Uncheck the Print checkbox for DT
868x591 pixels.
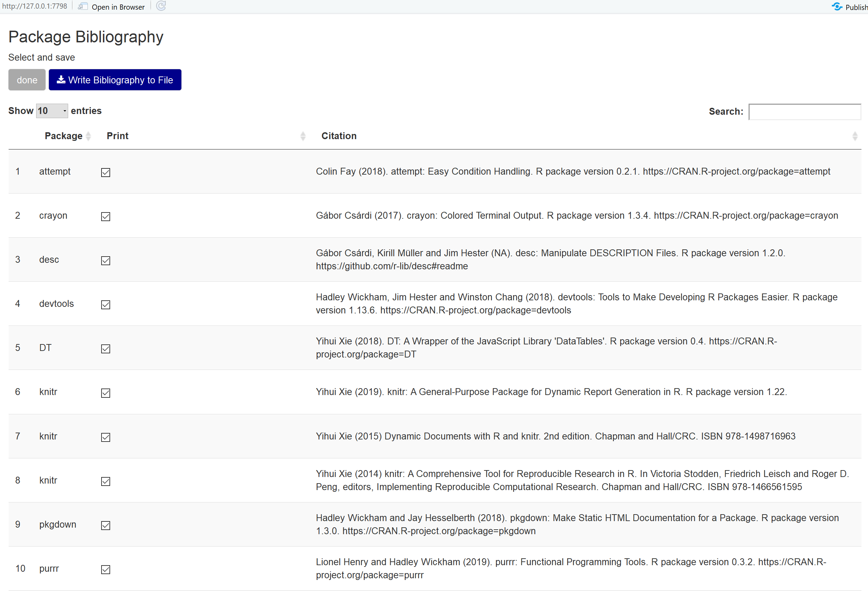[106, 349]
